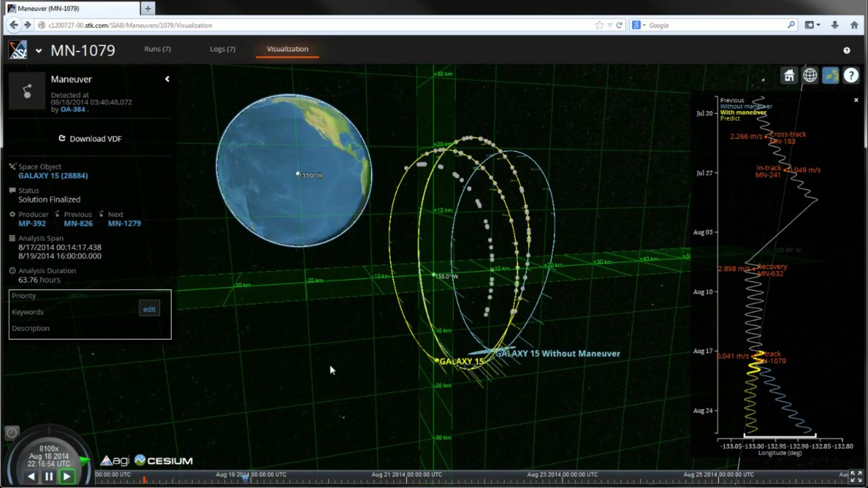This screenshot has height=488, width=868.
Task: Click Cross-track MN-183 chart annotation
Action: pyautogui.click(x=788, y=138)
